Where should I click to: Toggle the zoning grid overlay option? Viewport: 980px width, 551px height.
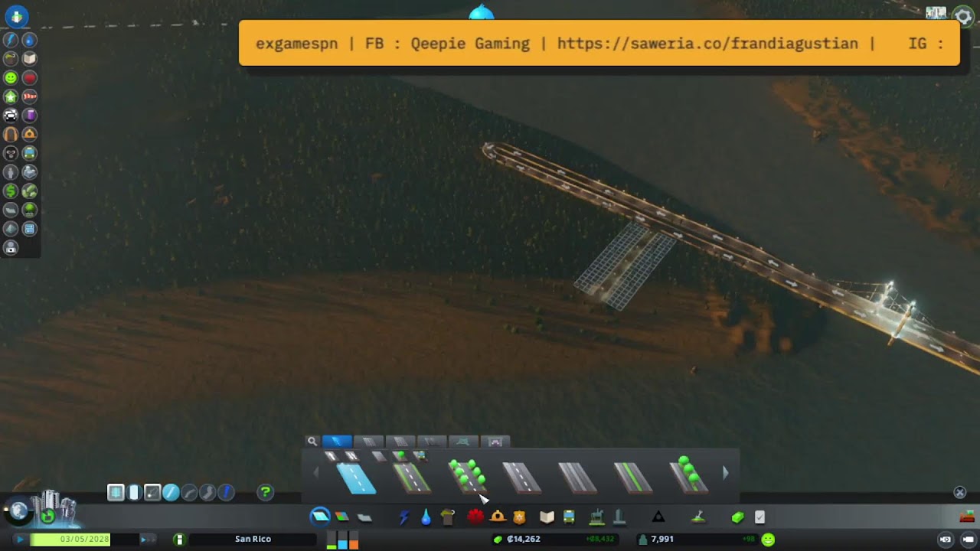coord(116,492)
